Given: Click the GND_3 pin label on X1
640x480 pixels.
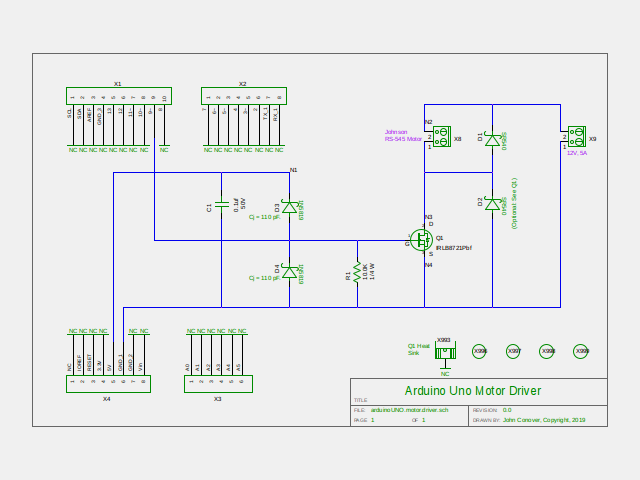Looking at the screenshot, I should (x=99, y=116).
